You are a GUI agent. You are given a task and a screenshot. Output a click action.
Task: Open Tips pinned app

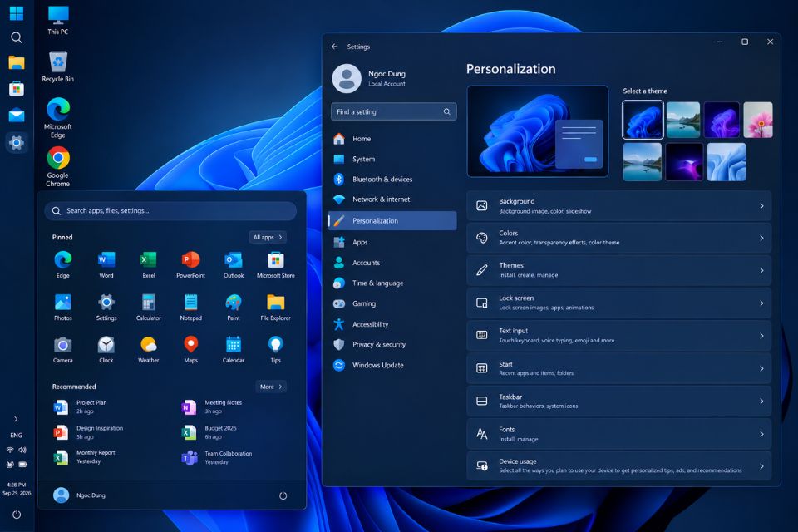[275, 349]
